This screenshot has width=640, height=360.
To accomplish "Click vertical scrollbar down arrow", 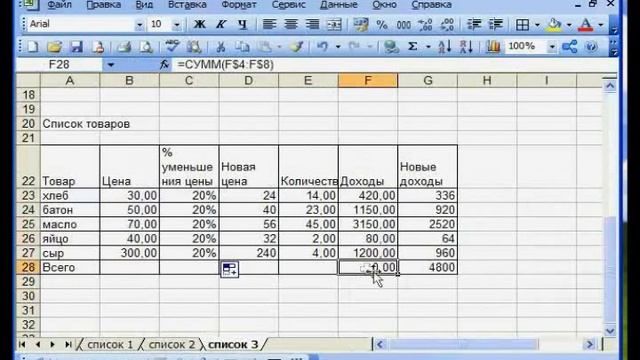I will tap(610, 331).
